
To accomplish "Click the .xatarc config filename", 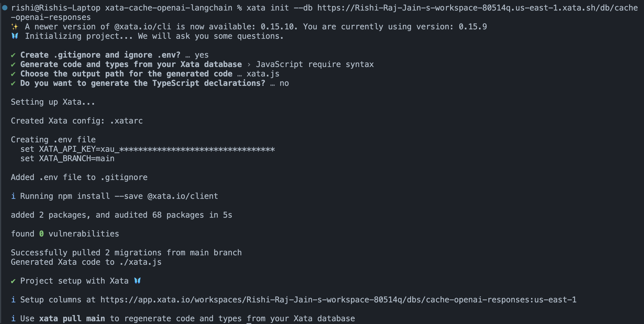I will point(126,121).
